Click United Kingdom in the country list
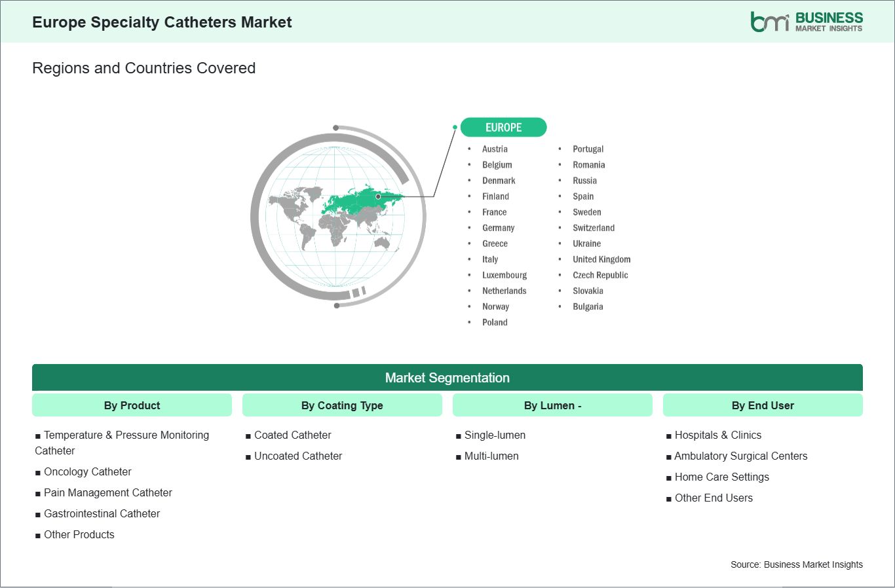Image resolution: width=895 pixels, height=588 pixels. point(601,259)
